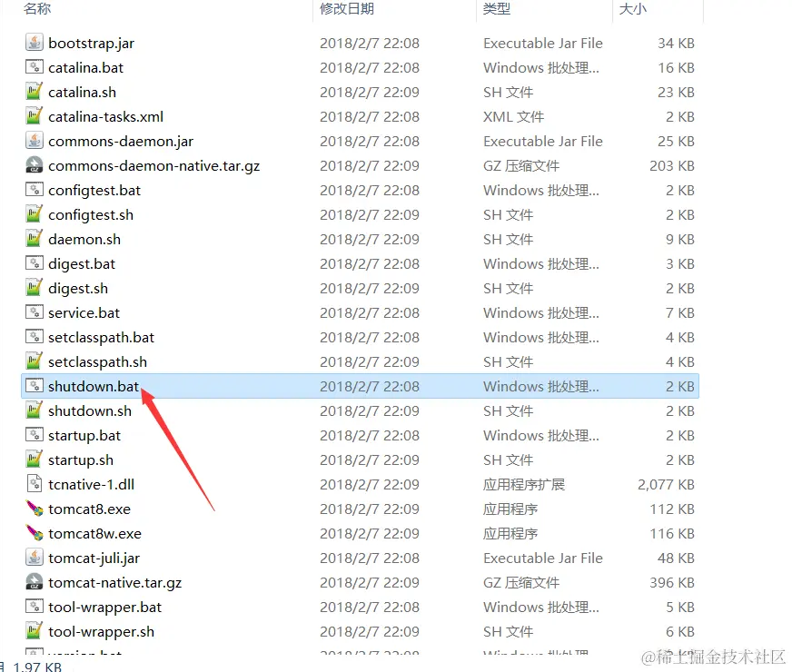792x672 pixels.
Task: Select the file named daemon.sh
Action: tap(84, 240)
